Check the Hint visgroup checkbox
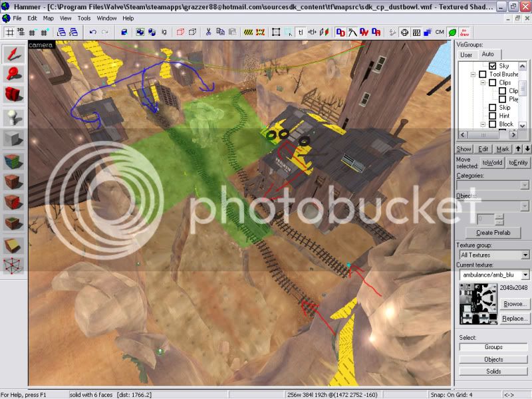The width and height of the screenshot is (532, 399). (493, 116)
